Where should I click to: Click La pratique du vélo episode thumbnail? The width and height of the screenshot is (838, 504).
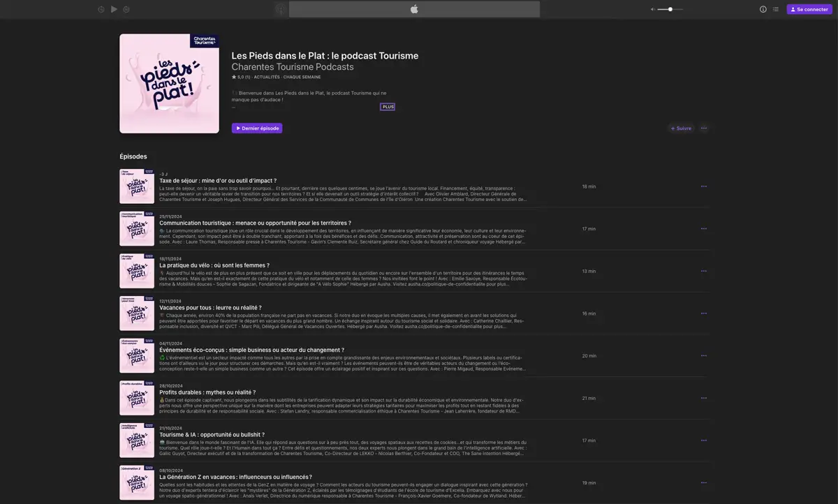pyautogui.click(x=137, y=271)
